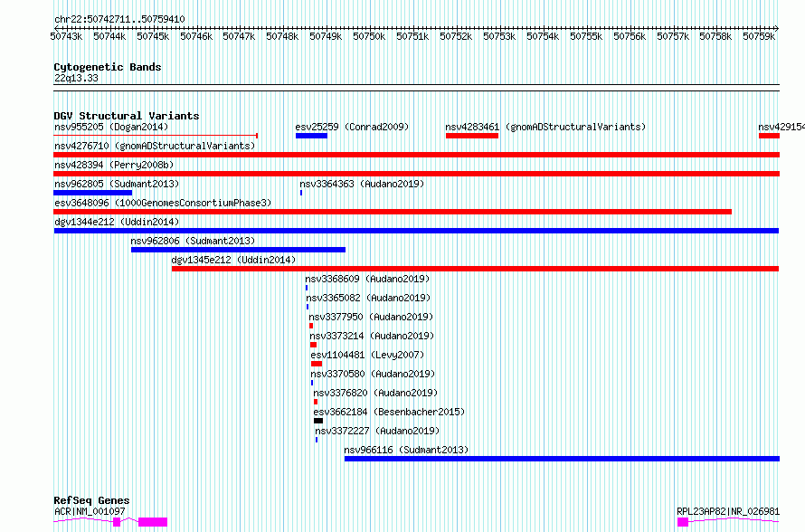Select the black esv3662184 bar

coord(318,421)
